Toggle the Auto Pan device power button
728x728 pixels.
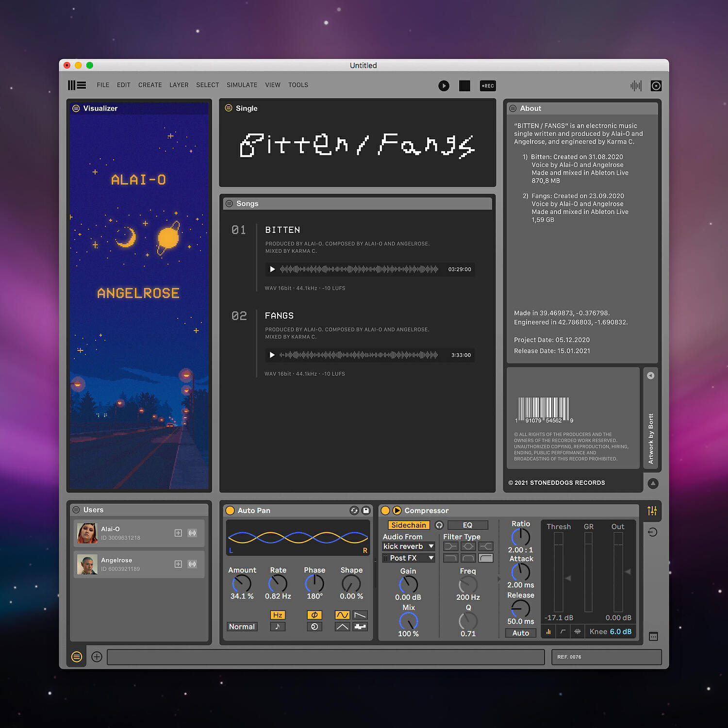pyautogui.click(x=231, y=511)
